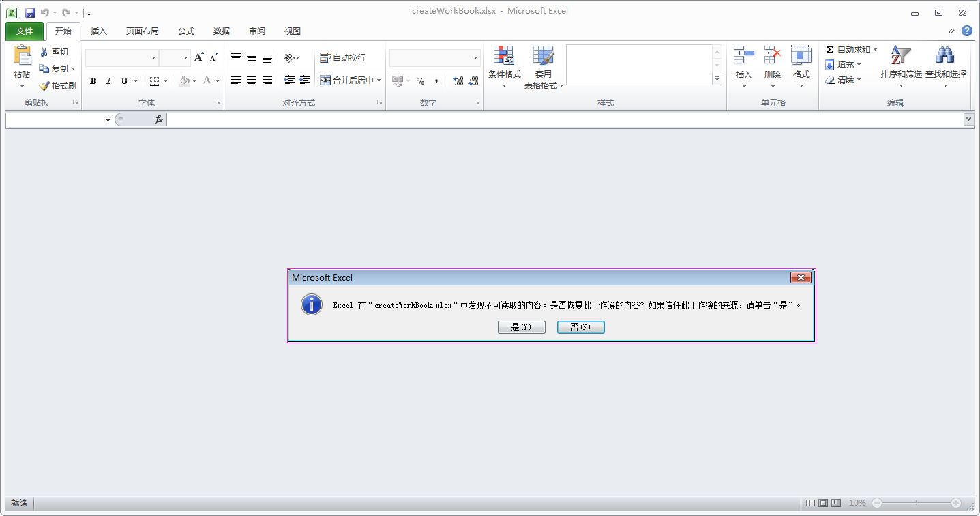
Task: Switch to Page Layout (页面布局) tab
Action: click(x=143, y=31)
